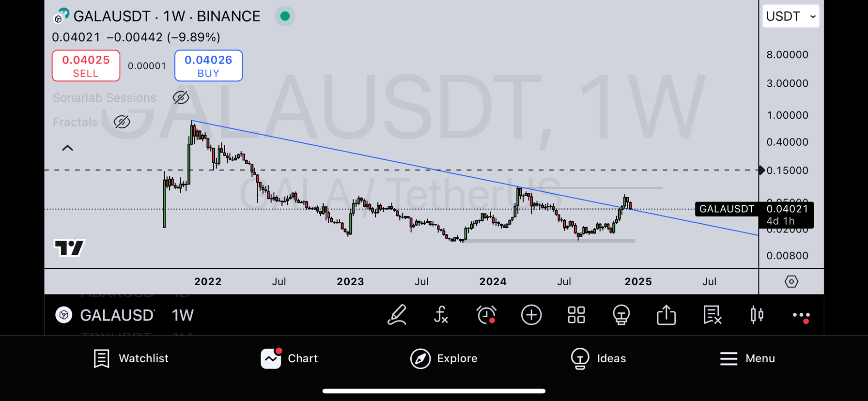Open chart settings hexagon icon
The height and width of the screenshot is (401, 868).
click(791, 281)
